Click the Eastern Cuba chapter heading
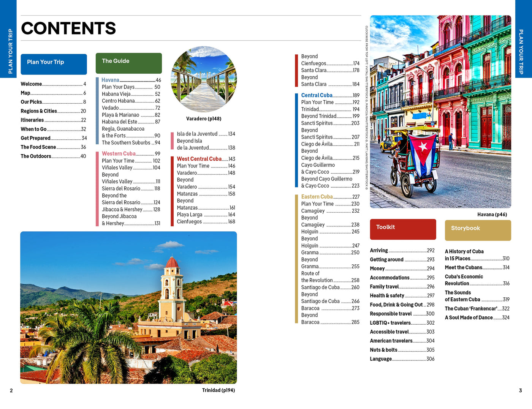This screenshot has width=532, height=409. [x=317, y=196]
